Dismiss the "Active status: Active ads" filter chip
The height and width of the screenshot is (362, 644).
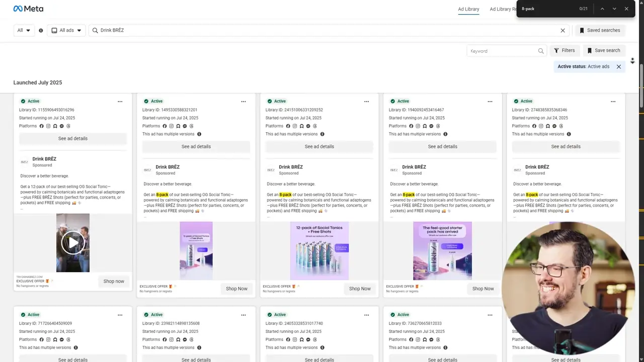pyautogui.click(x=619, y=66)
